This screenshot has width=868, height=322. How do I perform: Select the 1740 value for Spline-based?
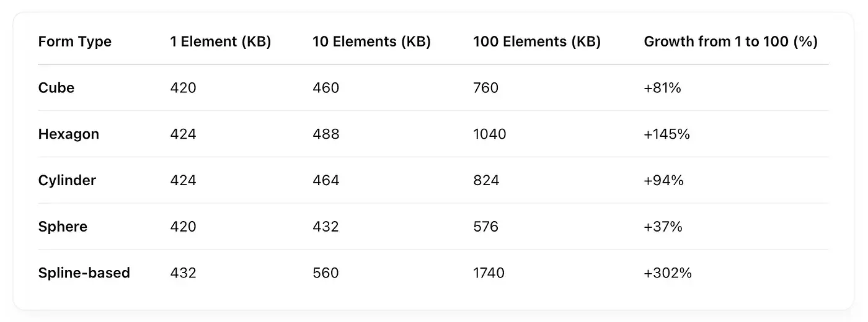pyautogui.click(x=489, y=272)
